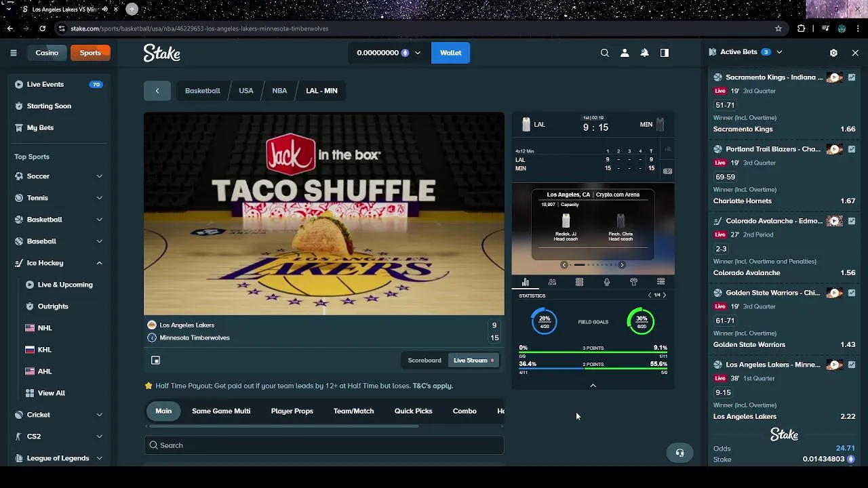Bookmark this page with the star
This screenshot has width=868, height=488.
778,28
